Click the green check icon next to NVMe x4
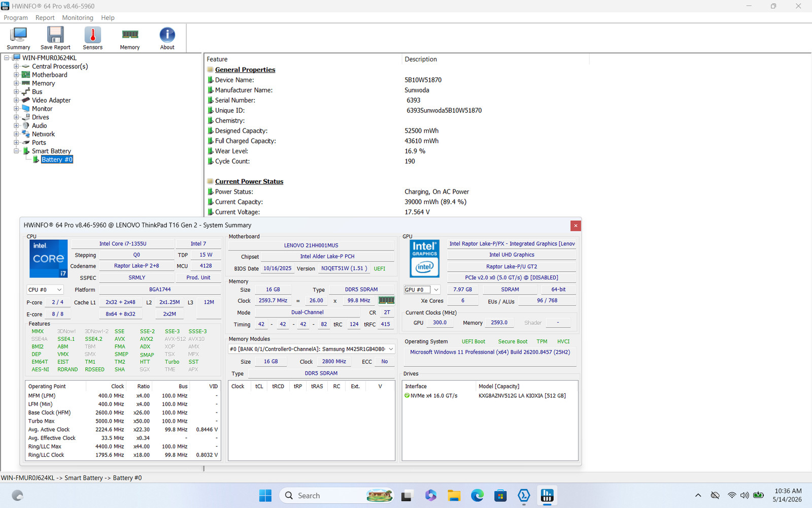Image resolution: width=812 pixels, height=508 pixels. [x=407, y=396]
